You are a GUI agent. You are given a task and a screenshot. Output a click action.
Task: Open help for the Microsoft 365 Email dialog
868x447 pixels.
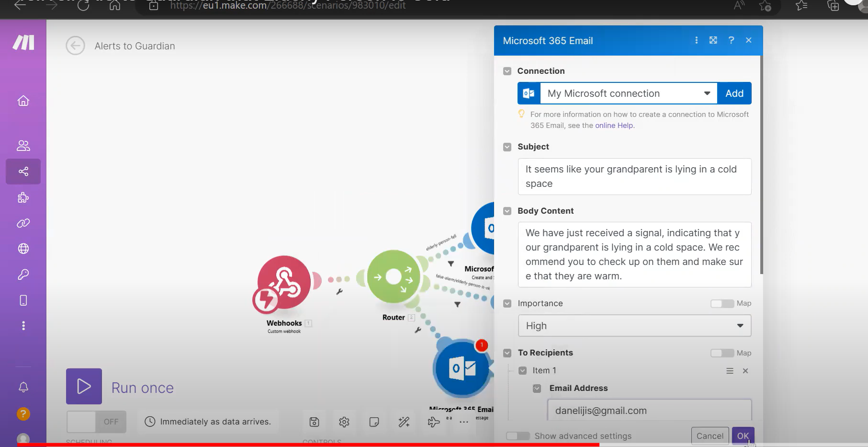coord(731,40)
